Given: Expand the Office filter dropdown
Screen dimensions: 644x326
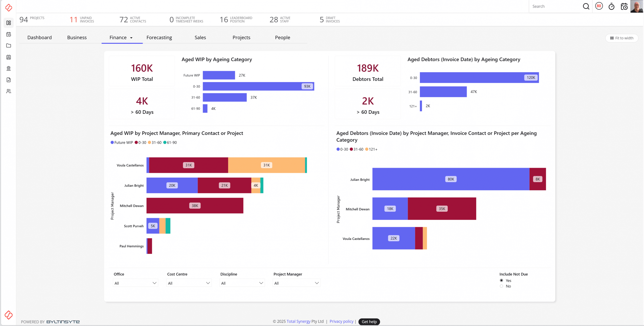Looking at the screenshot, I should pos(135,283).
